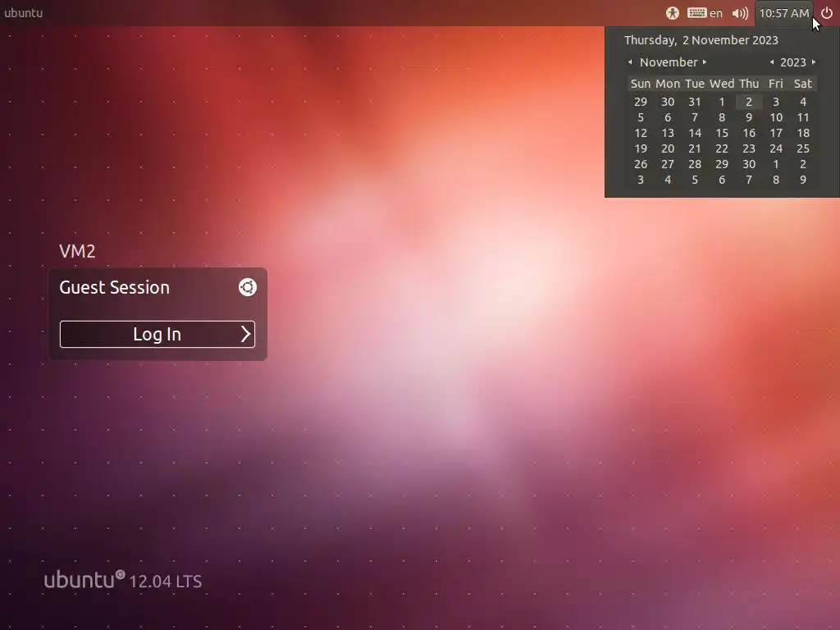This screenshot has width=840, height=630.
Task: Go to next year arrow after 2023
Action: click(x=814, y=62)
